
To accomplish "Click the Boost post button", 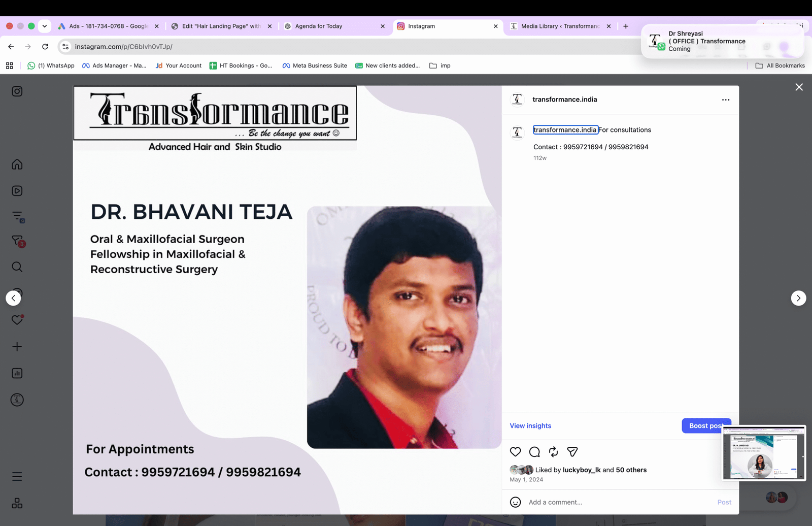I will point(706,426).
